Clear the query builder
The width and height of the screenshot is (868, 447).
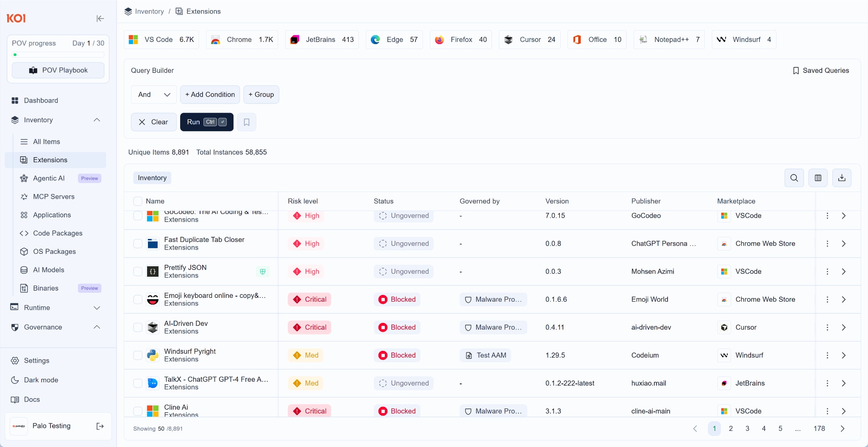[x=153, y=122]
